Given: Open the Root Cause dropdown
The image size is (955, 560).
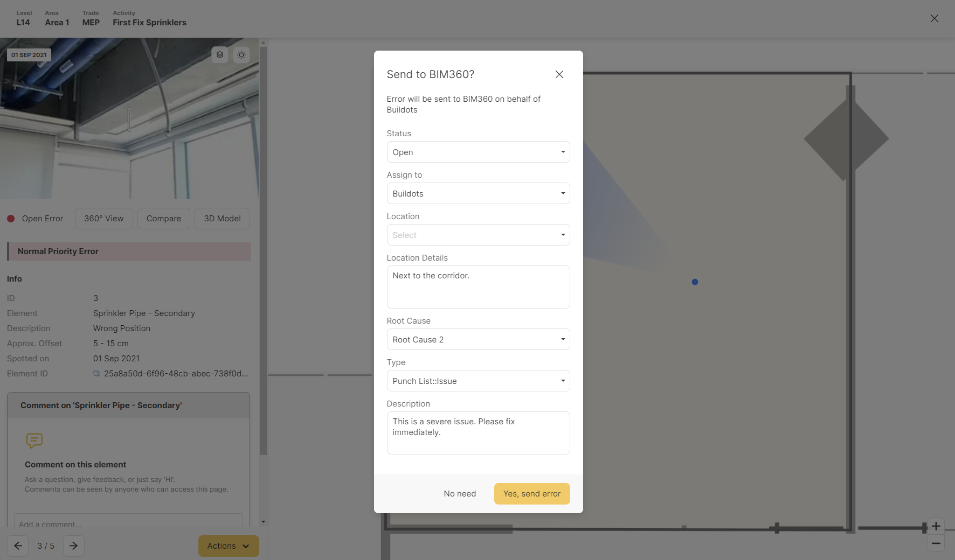Looking at the screenshot, I should point(478,339).
